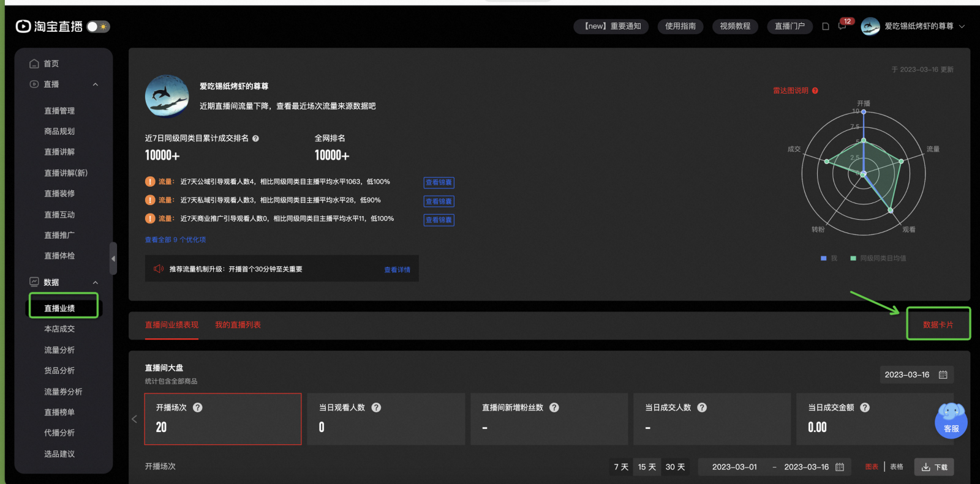Collapse the 数据 sidebar section chevron
Viewport: 980px width, 484px height.
[96, 283]
